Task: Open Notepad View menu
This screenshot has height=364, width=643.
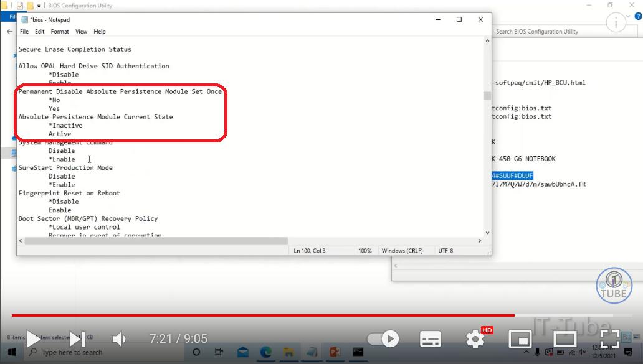Action: click(81, 32)
